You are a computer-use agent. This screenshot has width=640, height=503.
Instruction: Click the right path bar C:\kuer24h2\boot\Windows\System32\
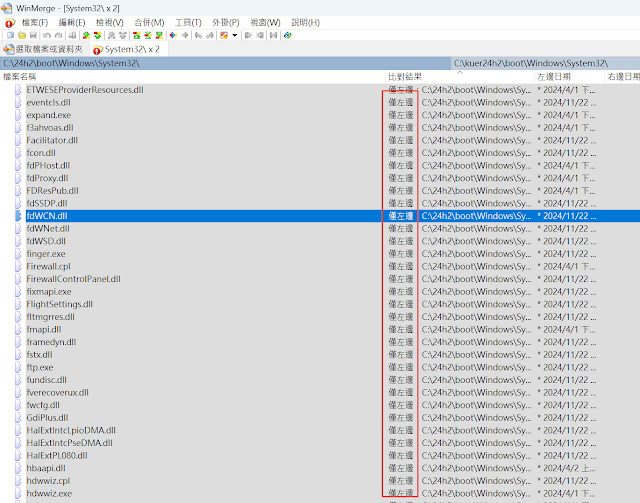click(x=546, y=63)
